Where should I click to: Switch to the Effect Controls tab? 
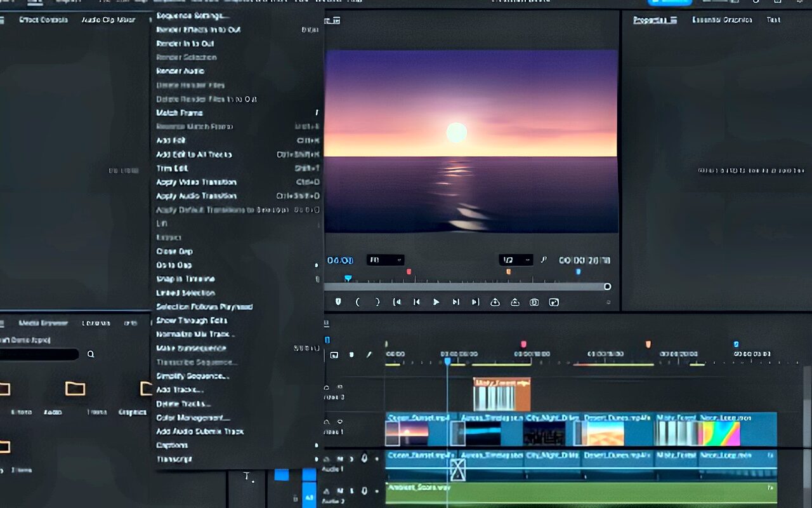click(x=43, y=20)
